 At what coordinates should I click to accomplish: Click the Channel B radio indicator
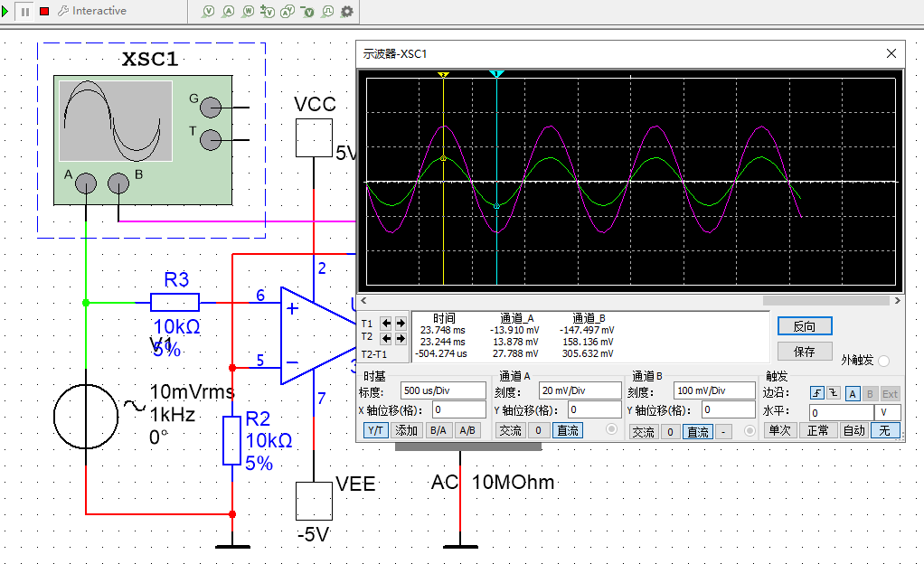[750, 431]
